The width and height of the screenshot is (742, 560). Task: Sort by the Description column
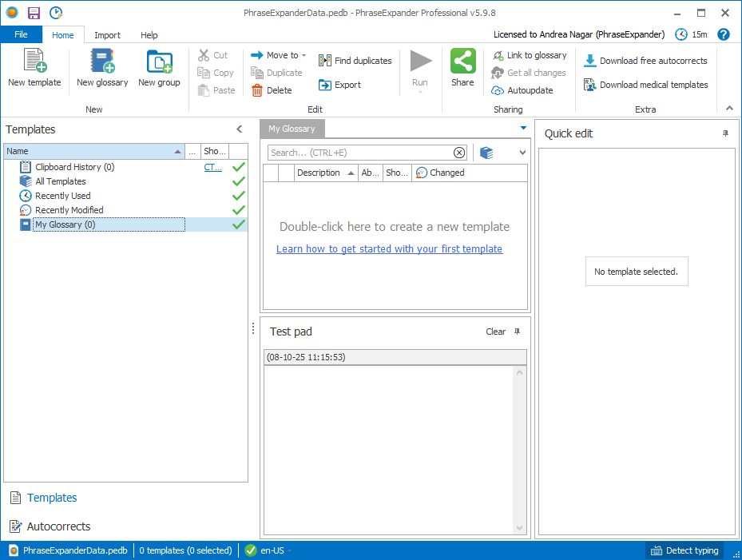(326, 173)
